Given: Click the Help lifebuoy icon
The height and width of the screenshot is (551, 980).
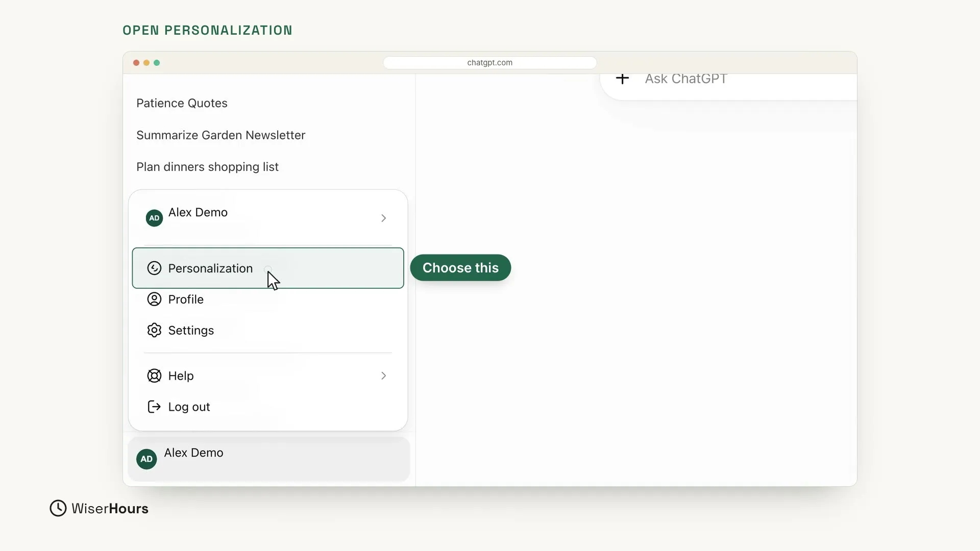Looking at the screenshot, I should [x=154, y=376].
